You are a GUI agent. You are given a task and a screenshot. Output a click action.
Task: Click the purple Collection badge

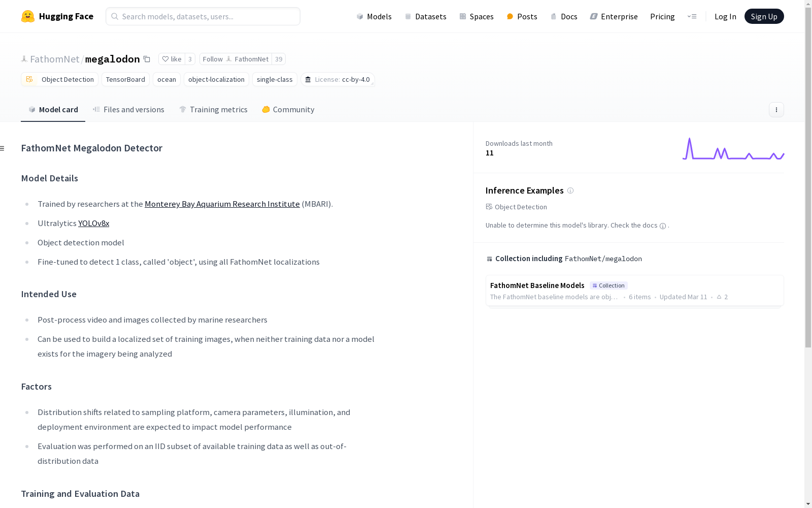608,285
